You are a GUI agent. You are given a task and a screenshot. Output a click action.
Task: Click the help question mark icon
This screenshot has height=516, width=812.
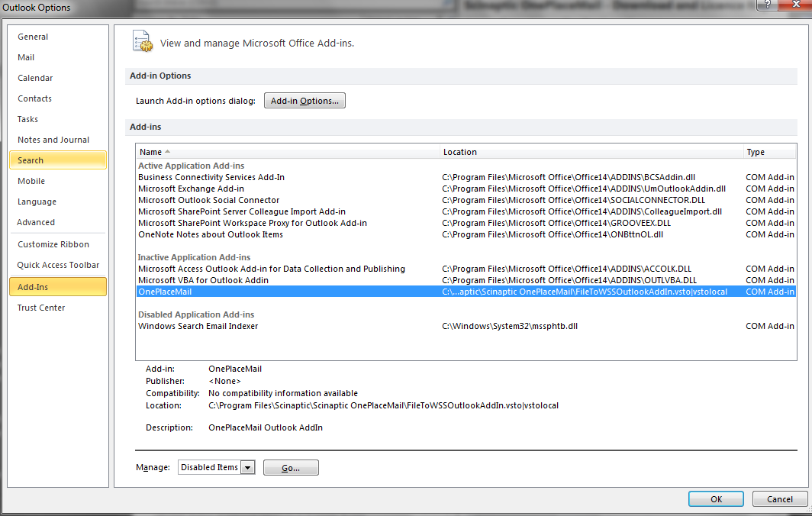(768, 5)
